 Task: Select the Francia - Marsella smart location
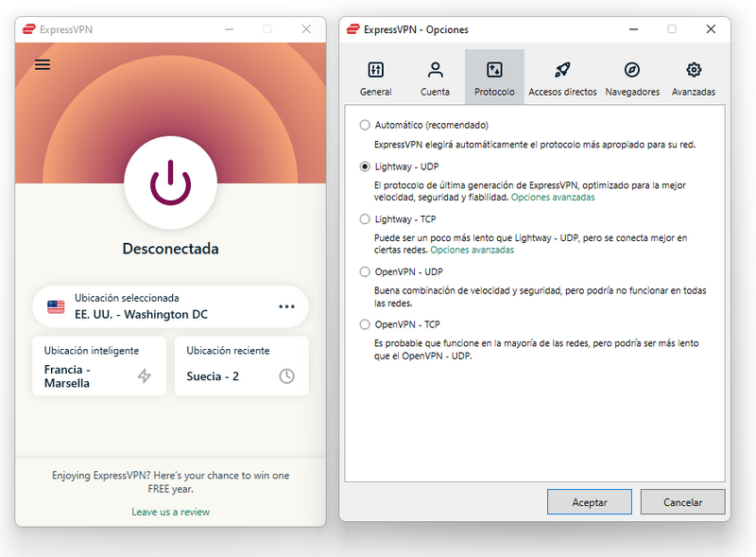tap(99, 366)
